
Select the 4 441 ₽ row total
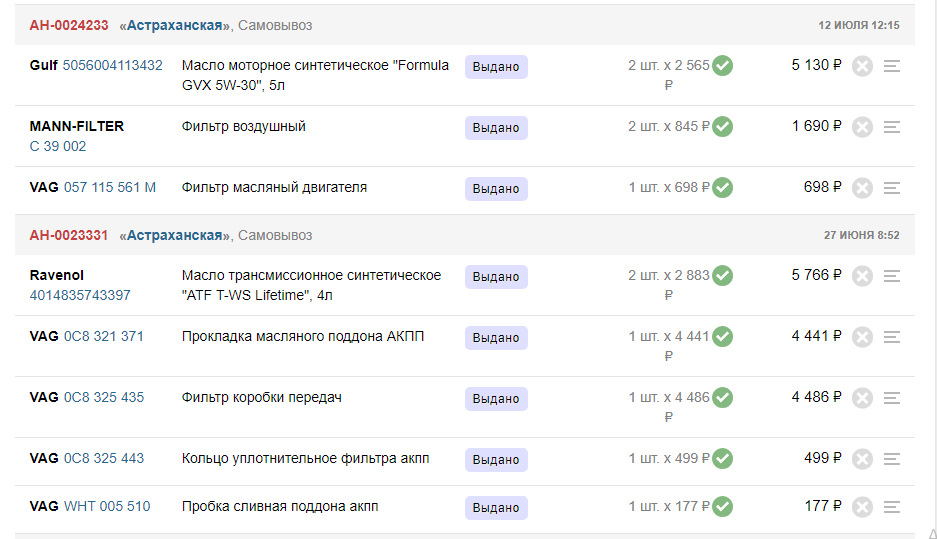coord(816,335)
